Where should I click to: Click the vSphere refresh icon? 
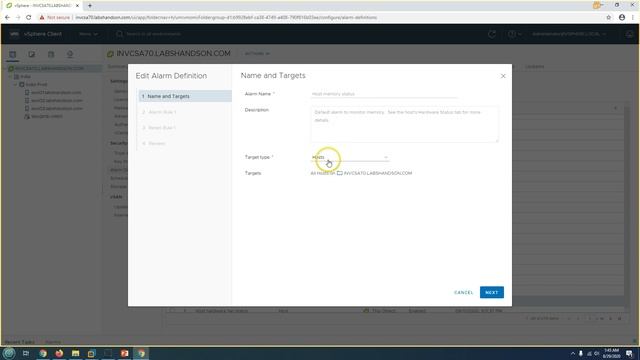point(492,34)
